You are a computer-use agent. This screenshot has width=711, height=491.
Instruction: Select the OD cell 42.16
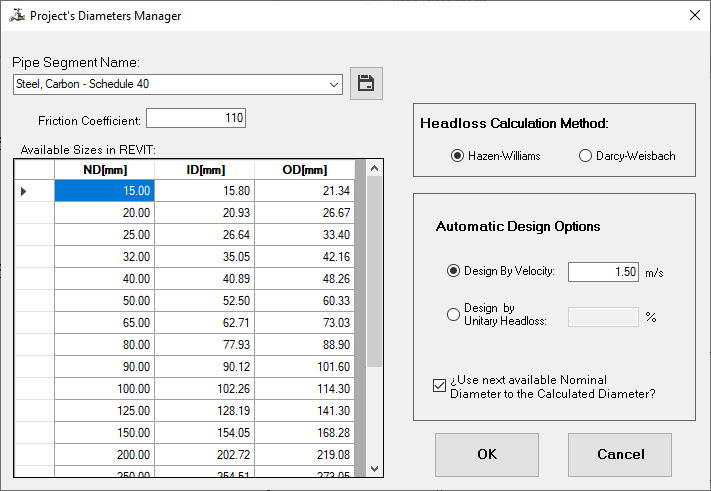[x=305, y=257]
